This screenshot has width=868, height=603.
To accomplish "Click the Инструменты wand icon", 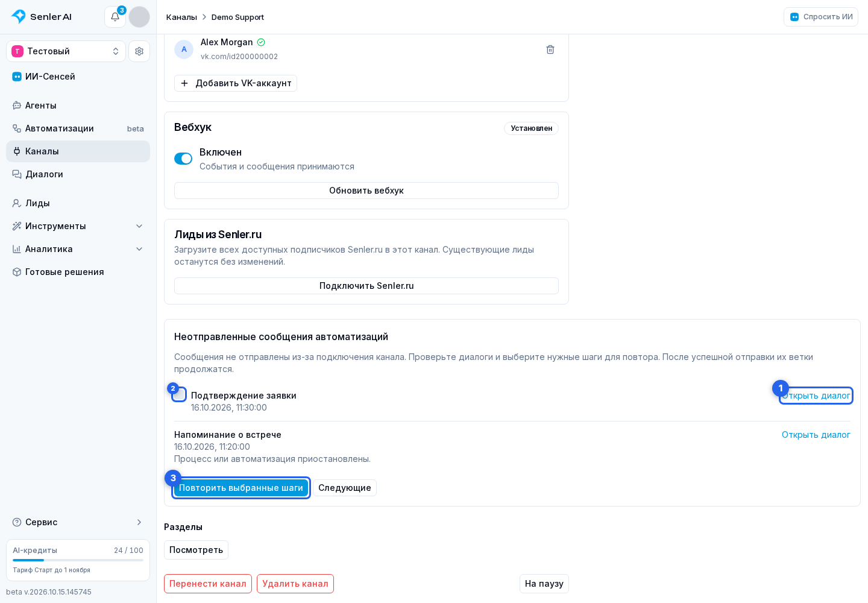I will click(17, 226).
